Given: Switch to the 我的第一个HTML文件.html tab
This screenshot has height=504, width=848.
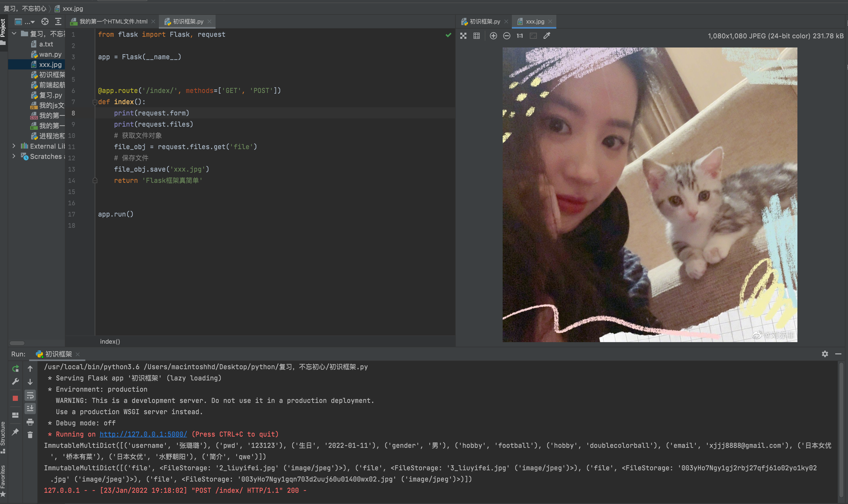Looking at the screenshot, I should point(113,21).
